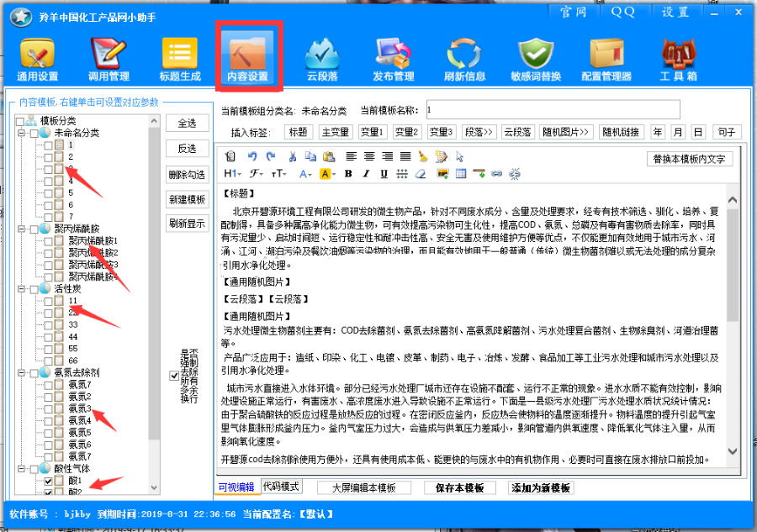Viewport: 757px width, 532px height.
Task: Open the 敏感词替换 module
Action: pos(536,61)
